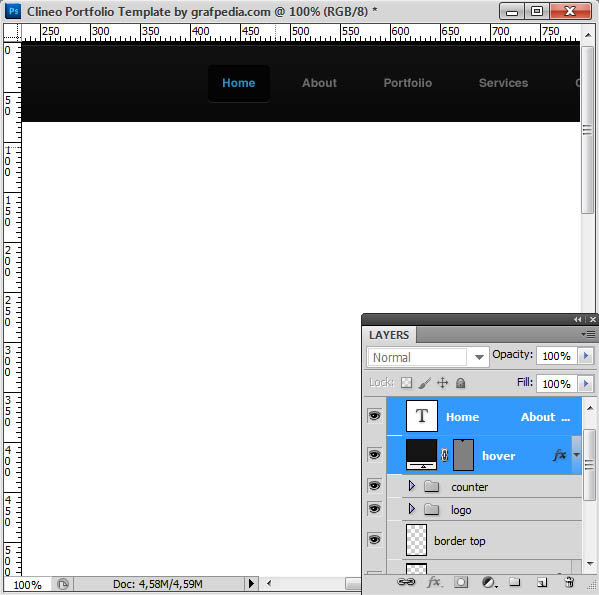The width and height of the screenshot is (599, 595).
Task: Click the Opacity 100% value field
Action: [x=557, y=356]
